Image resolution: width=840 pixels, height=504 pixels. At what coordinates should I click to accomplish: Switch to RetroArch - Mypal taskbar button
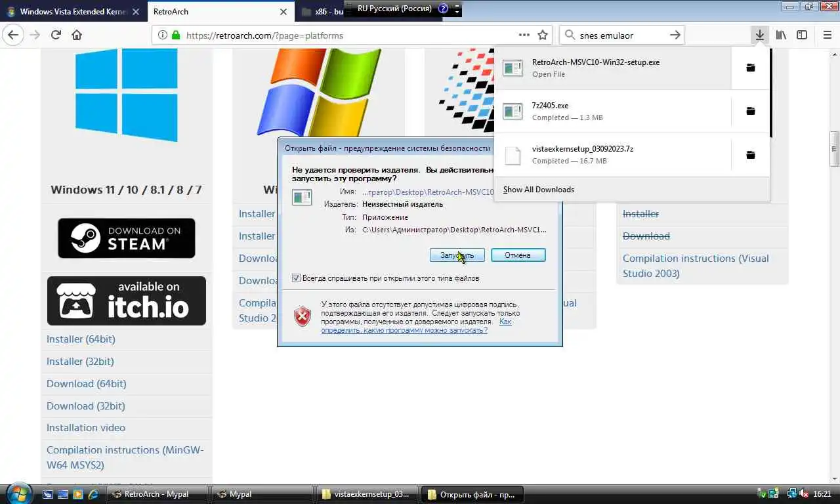[158, 494]
